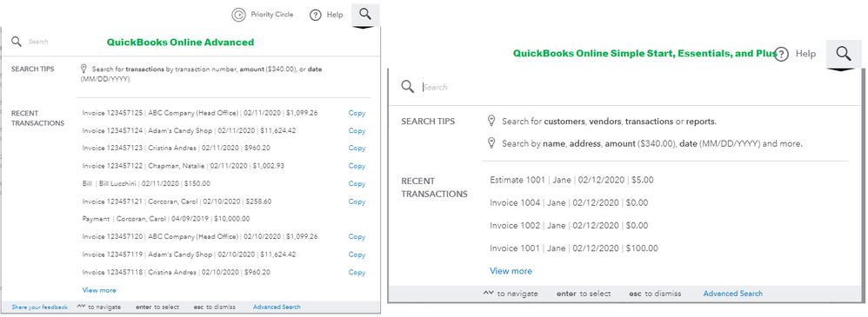Click the Help label in the Simple Start header

point(805,54)
